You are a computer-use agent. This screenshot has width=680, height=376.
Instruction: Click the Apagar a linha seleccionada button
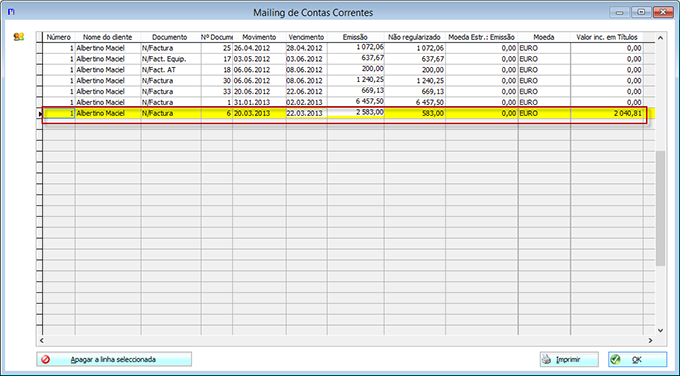(x=114, y=360)
